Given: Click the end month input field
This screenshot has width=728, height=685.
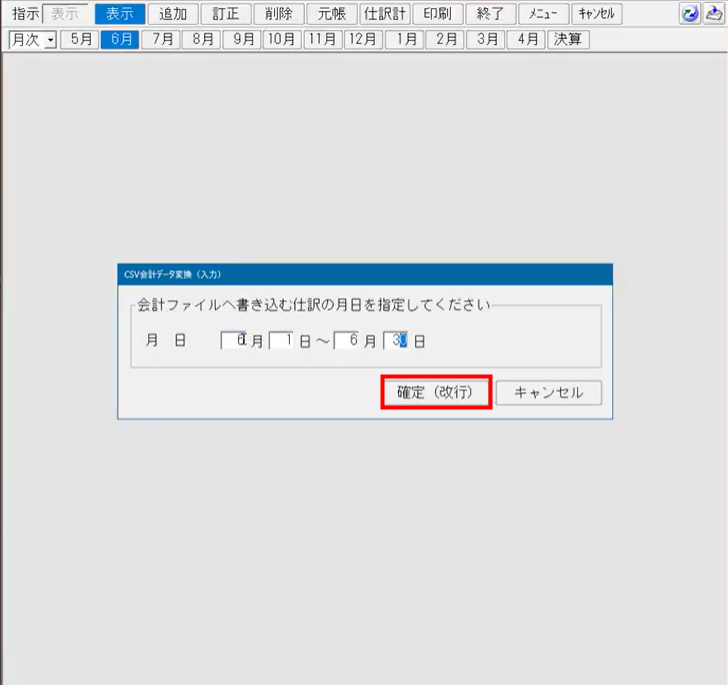Looking at the screenshot, I should pos(347,340).
